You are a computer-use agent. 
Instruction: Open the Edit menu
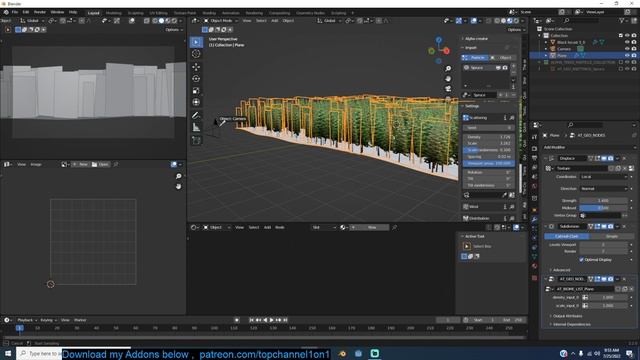26,12
